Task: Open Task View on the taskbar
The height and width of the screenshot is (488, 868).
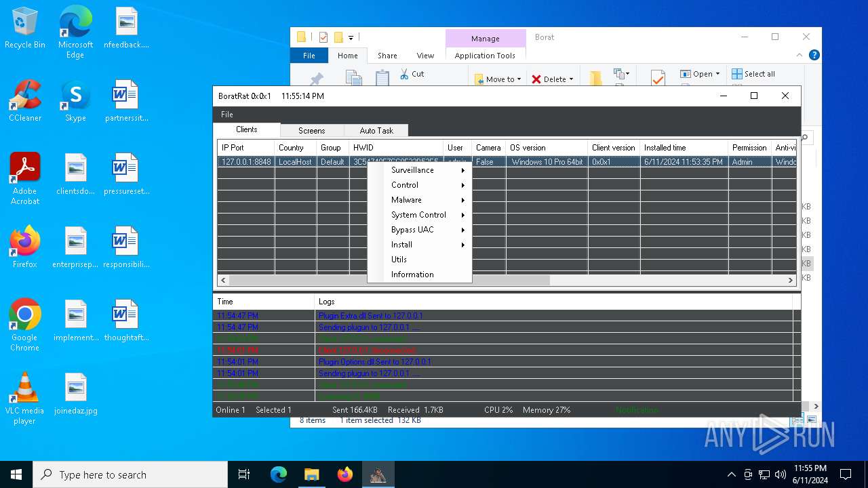Action: [x=244, y=474]
